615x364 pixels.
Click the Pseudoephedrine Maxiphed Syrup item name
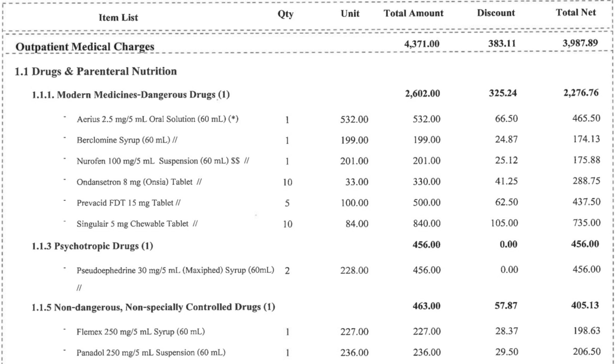(x=175, y=270)
